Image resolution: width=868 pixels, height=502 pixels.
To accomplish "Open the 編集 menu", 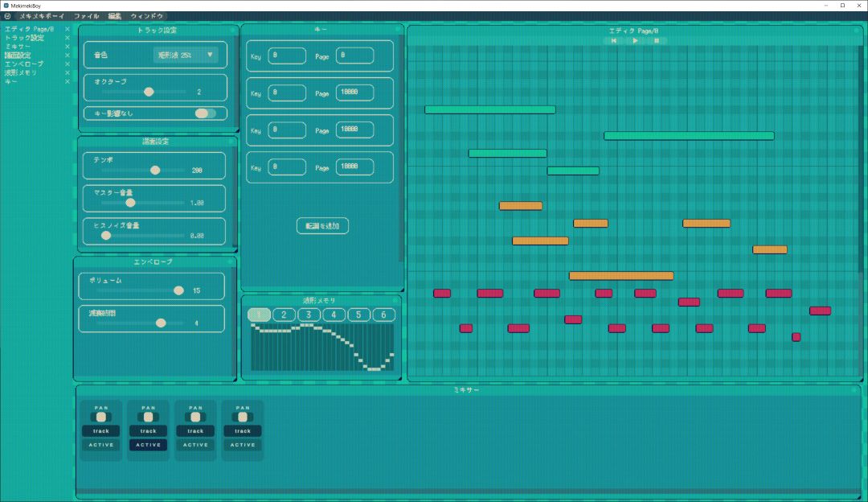I will (115, 16).
